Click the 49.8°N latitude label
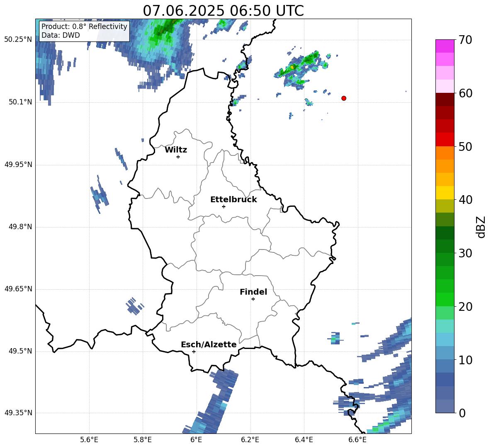This screenshot has height=448, width=491. 20,227
